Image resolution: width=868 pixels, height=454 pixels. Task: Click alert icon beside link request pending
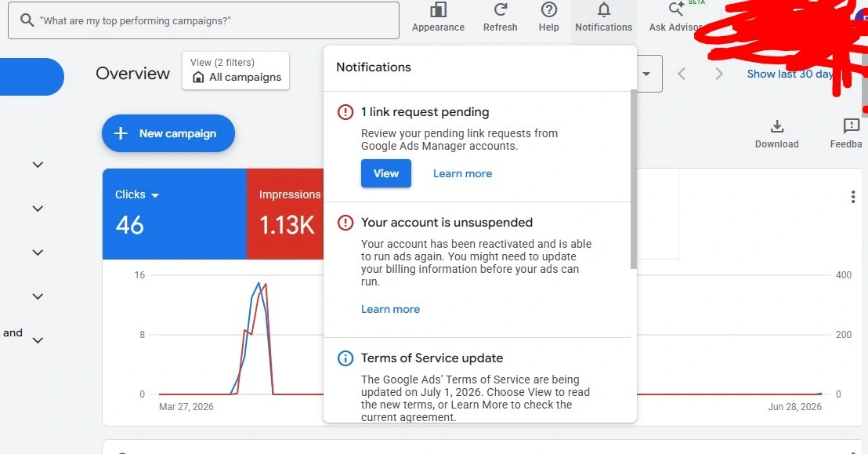[345, 112]
